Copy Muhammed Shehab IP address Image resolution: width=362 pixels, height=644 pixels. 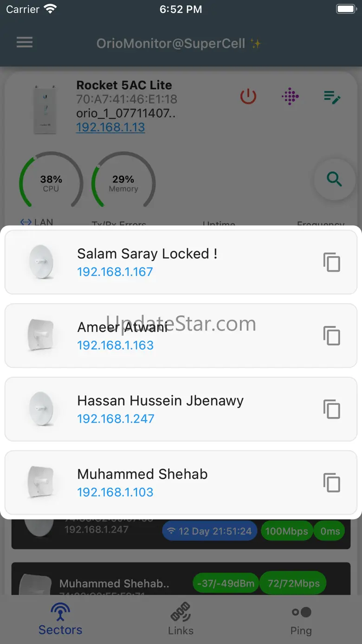(332, 483)
